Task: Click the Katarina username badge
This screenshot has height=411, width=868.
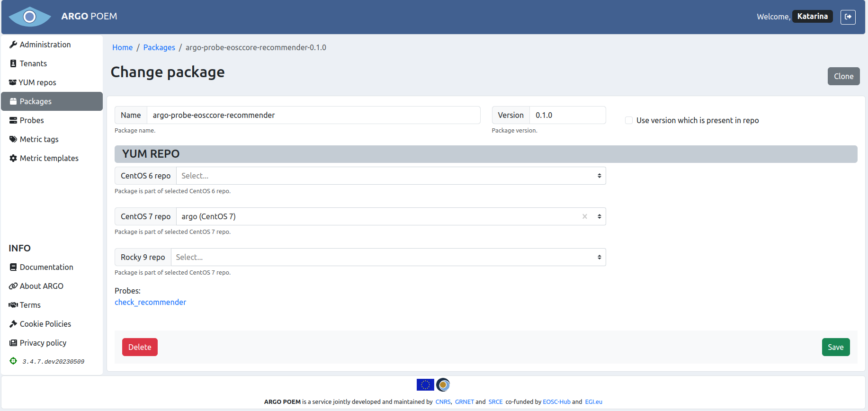Action: point(812,16)
